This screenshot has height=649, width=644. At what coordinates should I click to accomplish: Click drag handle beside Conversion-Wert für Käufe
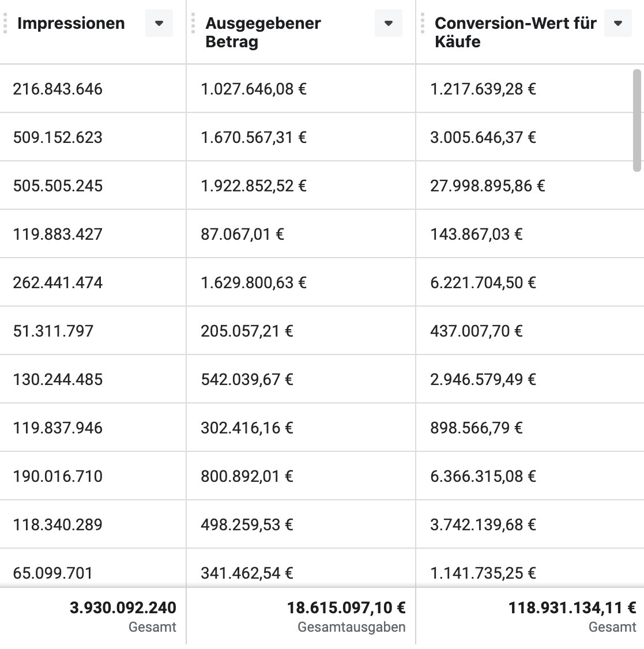click(x=423, y=24)
